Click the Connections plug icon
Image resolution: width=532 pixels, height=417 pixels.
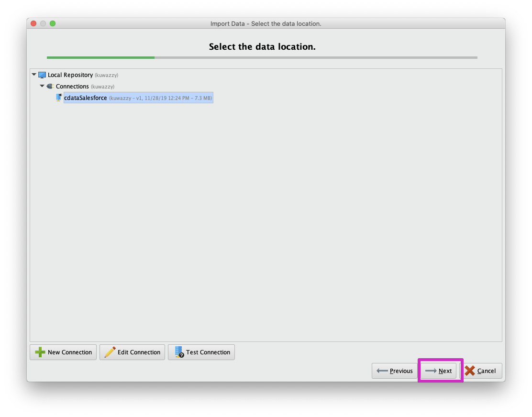[x=50, y=87]
